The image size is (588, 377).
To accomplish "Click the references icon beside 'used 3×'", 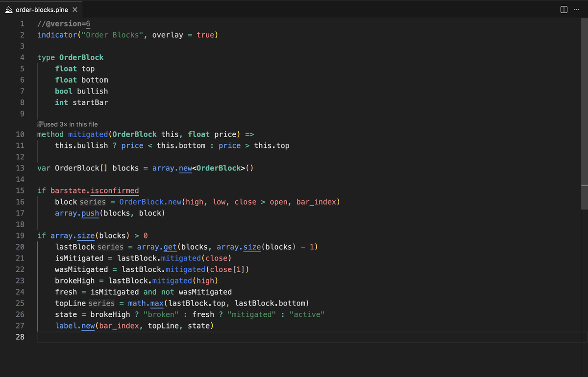I will (x=40, y=124).
